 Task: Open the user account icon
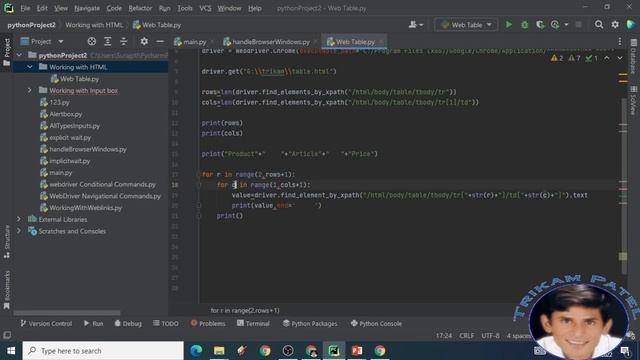(x=413, y=25)
